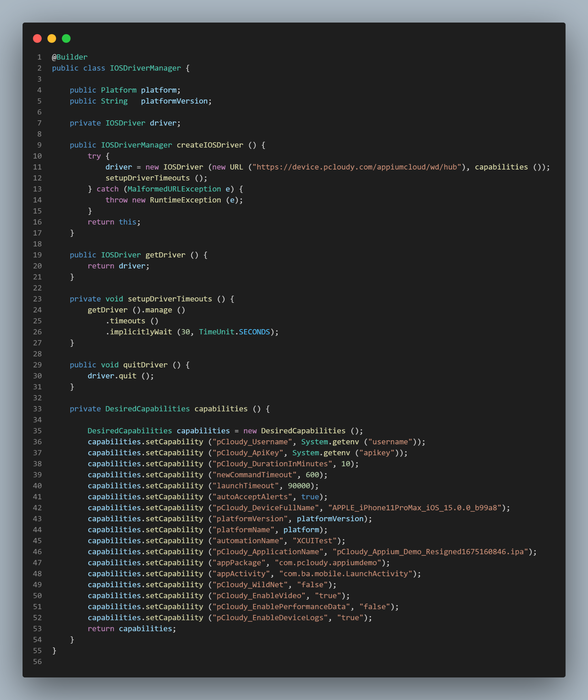The width and height of the screenshot is (588, 700).
Task: Click 'driver.quit ();' on line 30
Action: pyautogui.click(x=121, y=376)
